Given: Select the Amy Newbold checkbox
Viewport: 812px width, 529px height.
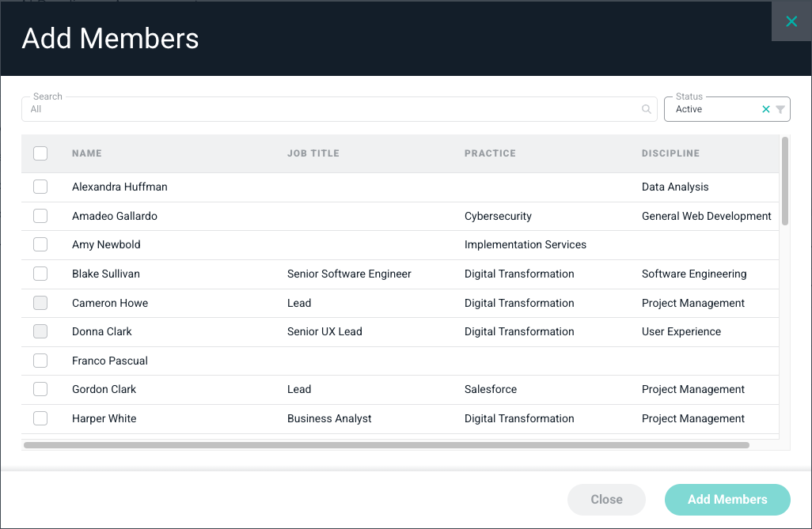Looking at the screenshot, I should (x=40, y=244).
